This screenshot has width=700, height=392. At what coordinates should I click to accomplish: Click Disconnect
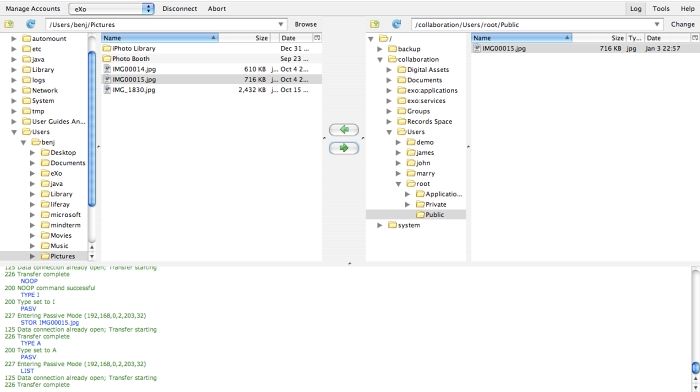(179, 8)
